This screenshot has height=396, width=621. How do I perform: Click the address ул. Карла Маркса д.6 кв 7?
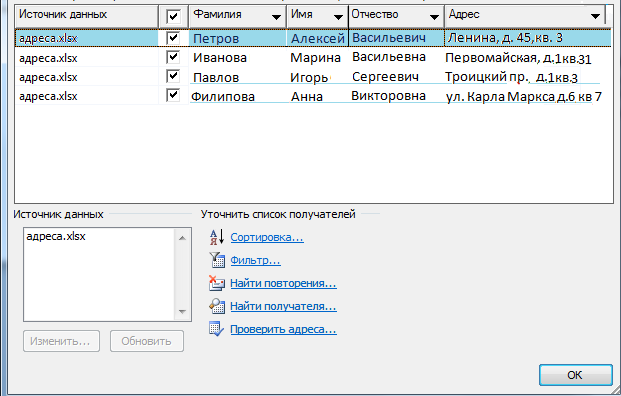524,96
